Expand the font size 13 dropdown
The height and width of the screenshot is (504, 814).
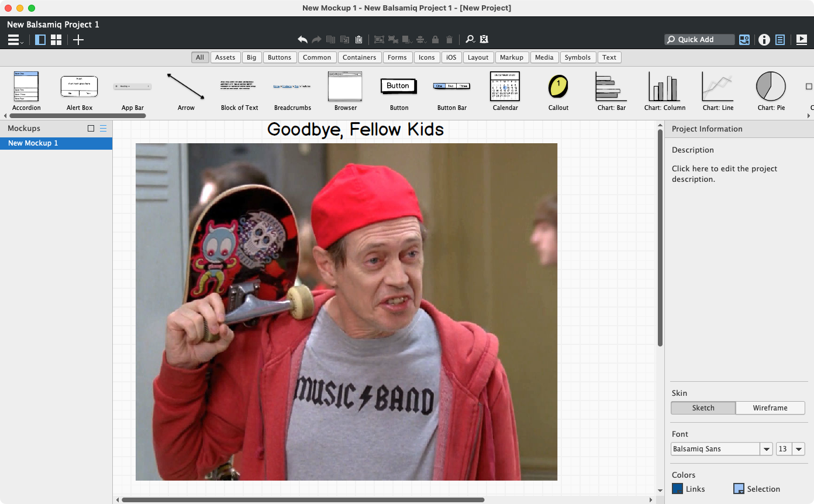(x=798, y=449)
